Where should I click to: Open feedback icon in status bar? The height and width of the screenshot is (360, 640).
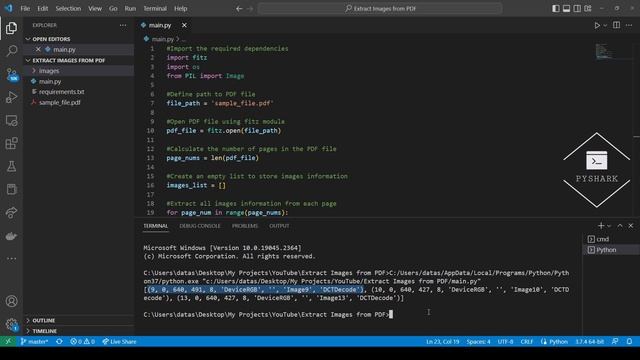tap(615, 341)
